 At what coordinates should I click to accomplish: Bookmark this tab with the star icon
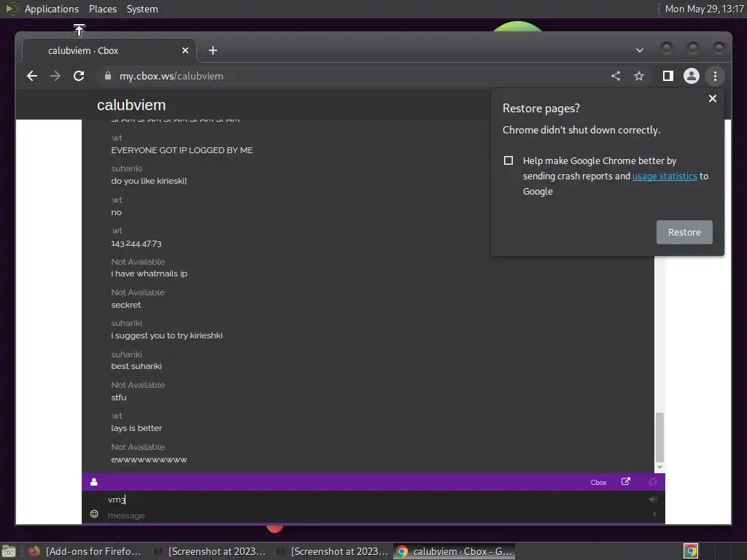(639, 76)
